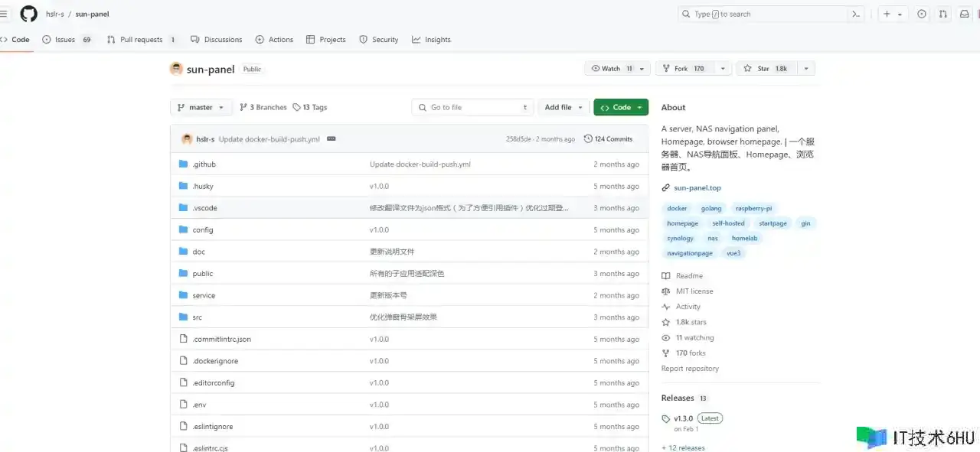Switch to the Actions tab
The height and width of the screenshot is (452, 980).
274,40
